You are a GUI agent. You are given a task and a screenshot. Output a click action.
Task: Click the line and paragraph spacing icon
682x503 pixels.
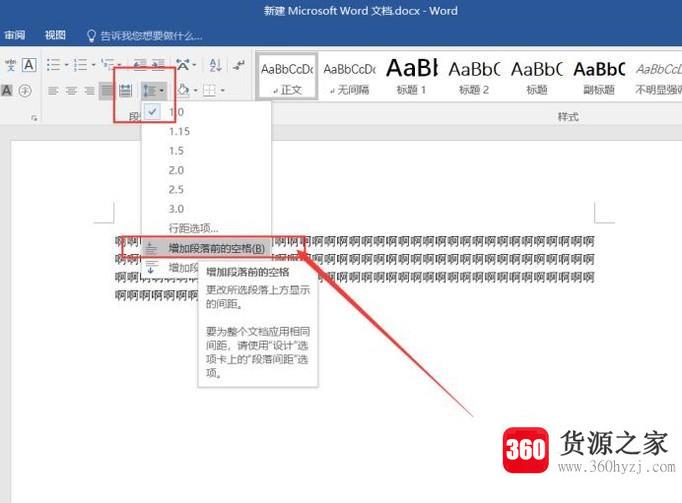tap(150, 91)
